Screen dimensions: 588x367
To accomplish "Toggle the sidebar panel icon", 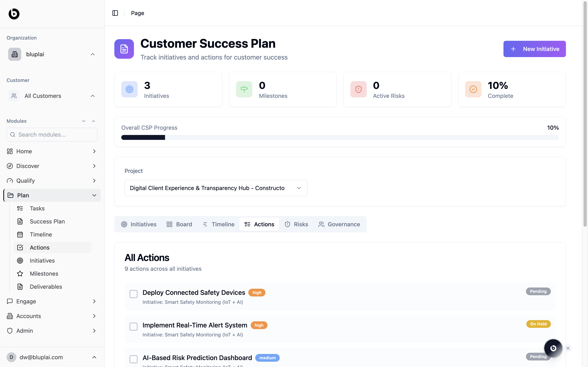I will pos(115,13).
